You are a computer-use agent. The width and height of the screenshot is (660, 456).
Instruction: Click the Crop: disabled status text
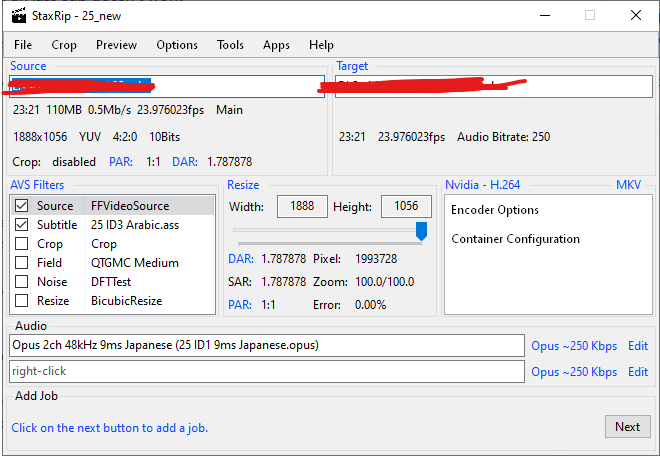coord(54,162)
